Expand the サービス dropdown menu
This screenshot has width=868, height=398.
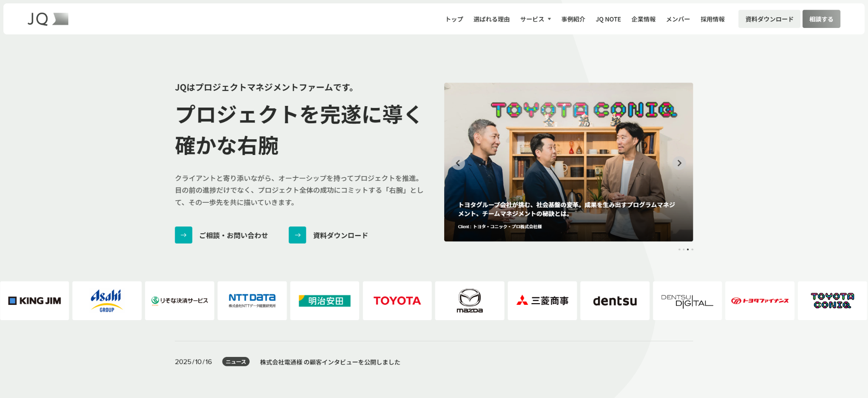coord(536,19)
